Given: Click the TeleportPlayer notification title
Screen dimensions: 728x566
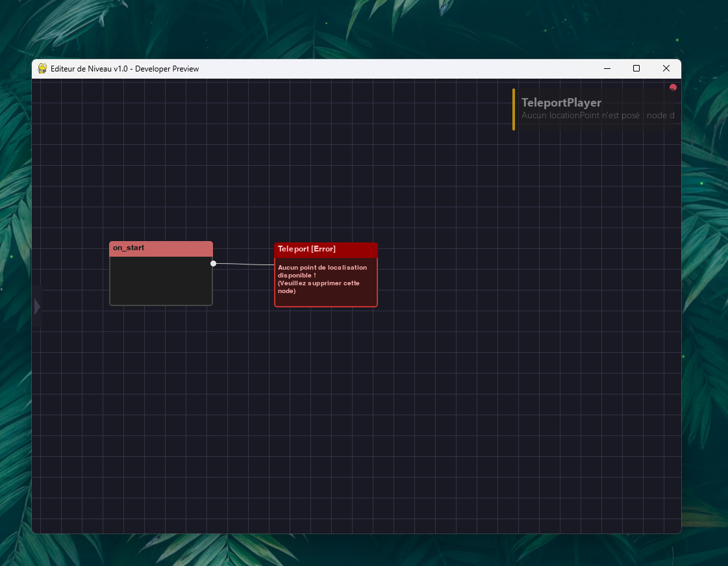Looking at the screenshot, I should tap(561, 103).
